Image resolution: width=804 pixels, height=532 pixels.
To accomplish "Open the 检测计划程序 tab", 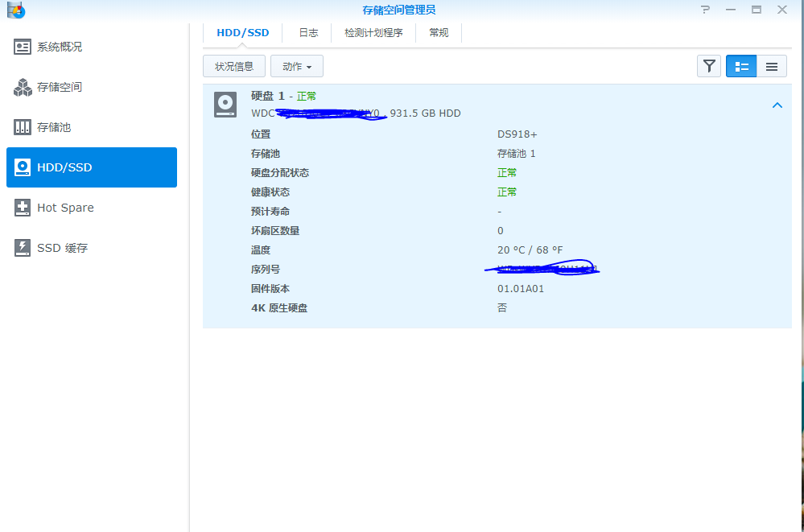I will pos(373,33).
